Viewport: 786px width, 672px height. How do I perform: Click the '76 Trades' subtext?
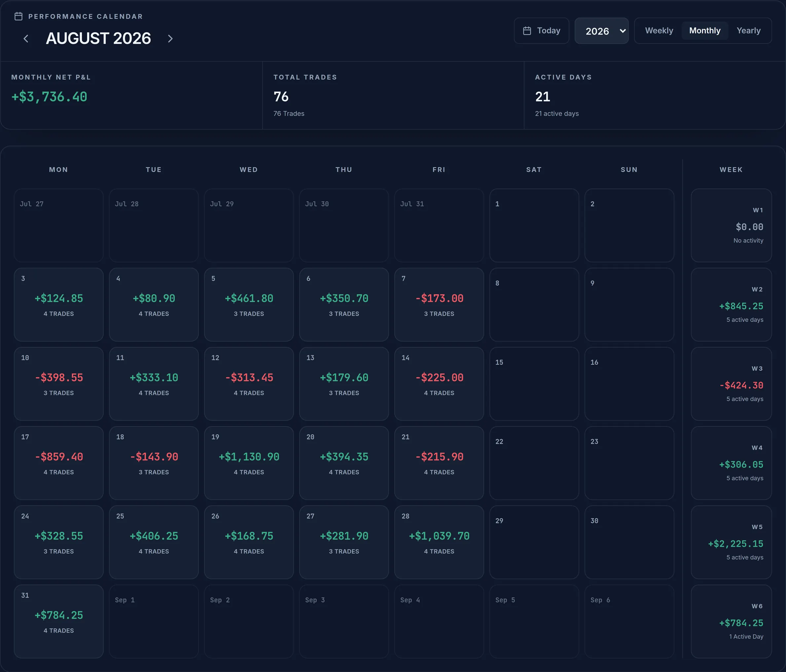[289, 114]
